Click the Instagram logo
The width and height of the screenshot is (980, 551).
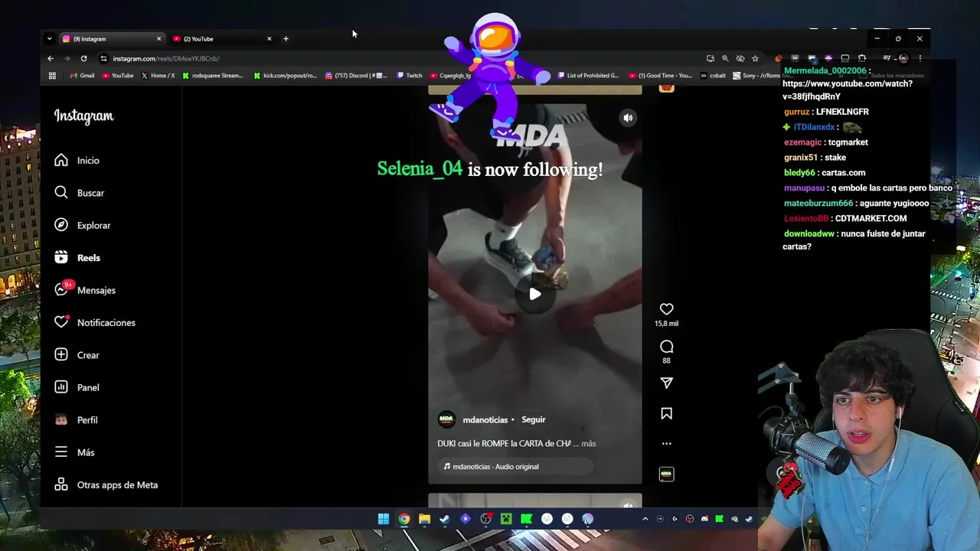pos(83,116)
